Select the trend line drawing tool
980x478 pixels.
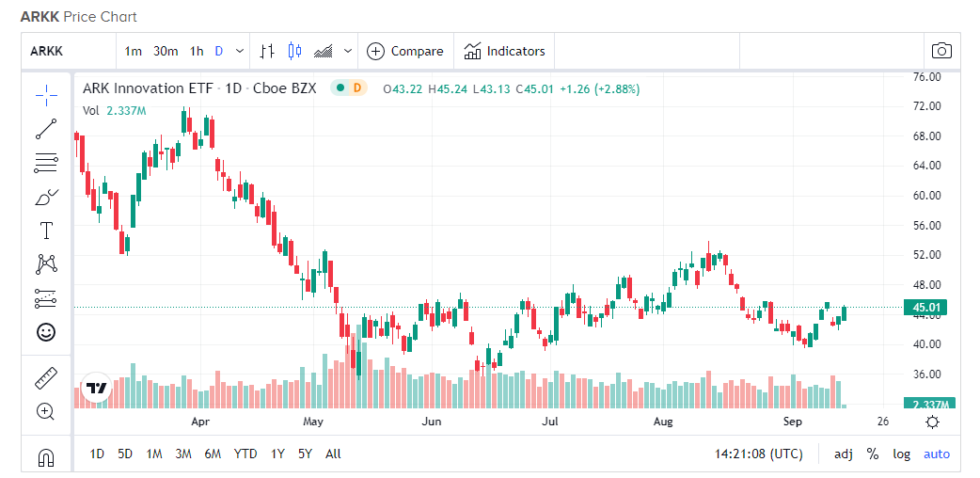46,129
